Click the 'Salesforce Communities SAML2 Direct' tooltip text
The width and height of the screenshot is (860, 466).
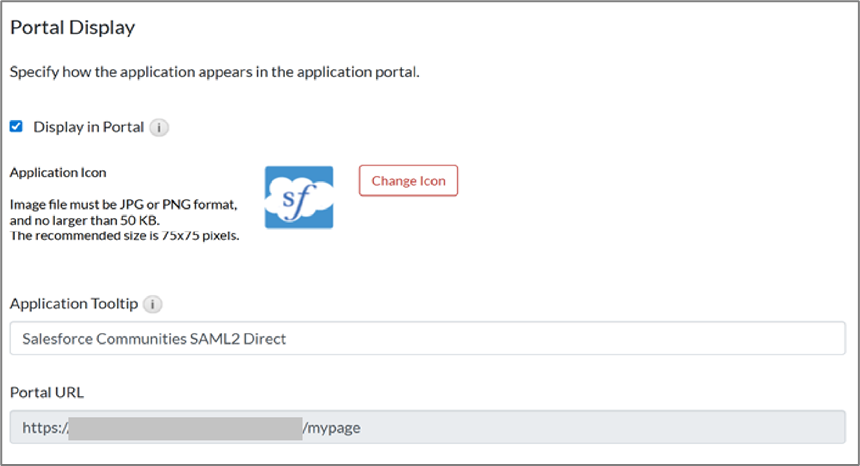pos(154,339)
